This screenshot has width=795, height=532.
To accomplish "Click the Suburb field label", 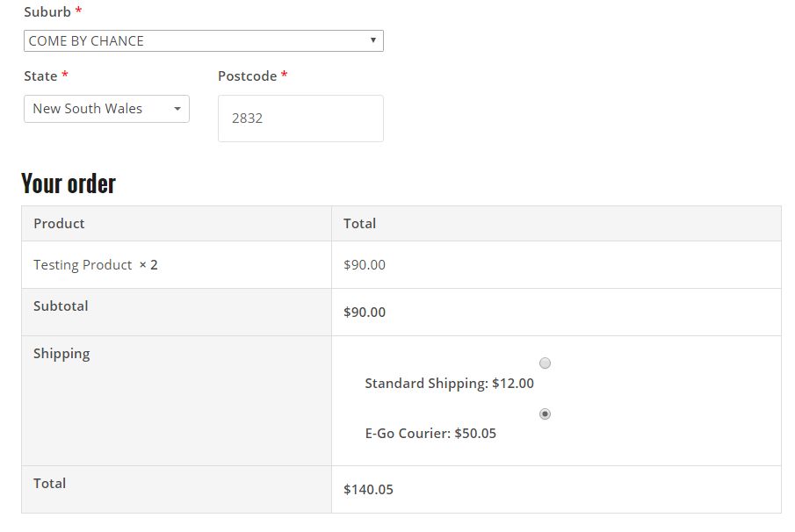I will click(47, 12).
